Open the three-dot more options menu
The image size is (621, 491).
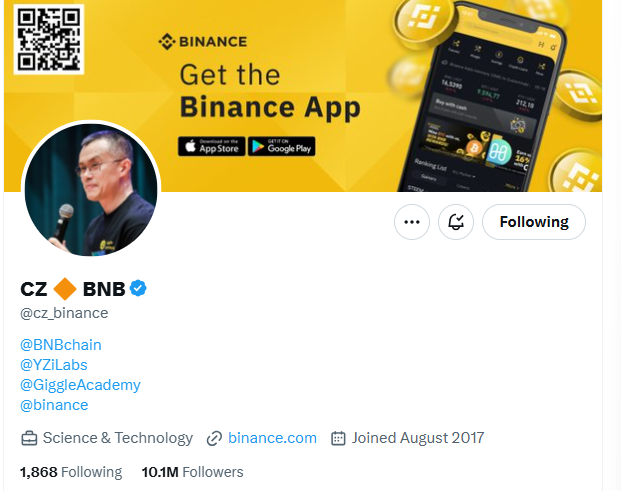[x=412, y=222]
